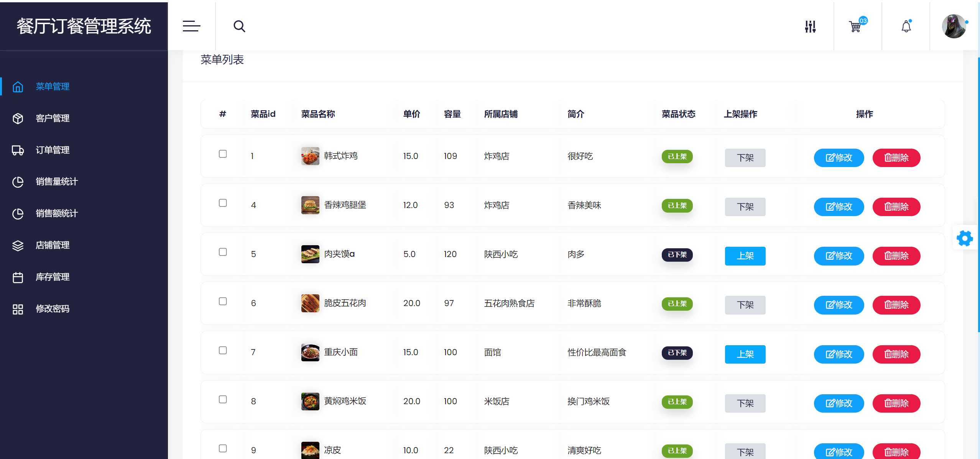Open the shopping cart icon
The width and height of the screenshot is (980, 459).
click(855, 26)
